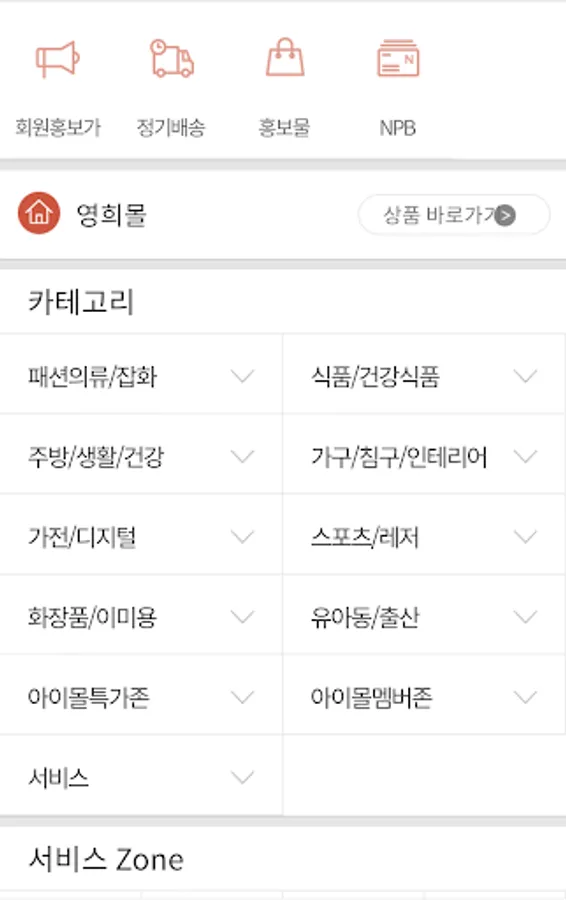Select the NPB card icon

tap(398, 57)
